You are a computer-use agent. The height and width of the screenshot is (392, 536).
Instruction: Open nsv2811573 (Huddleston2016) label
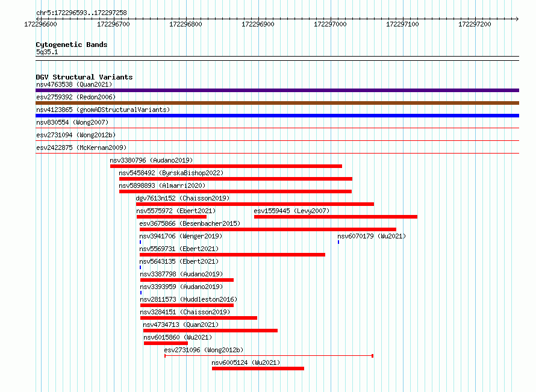tap(189, 299)
